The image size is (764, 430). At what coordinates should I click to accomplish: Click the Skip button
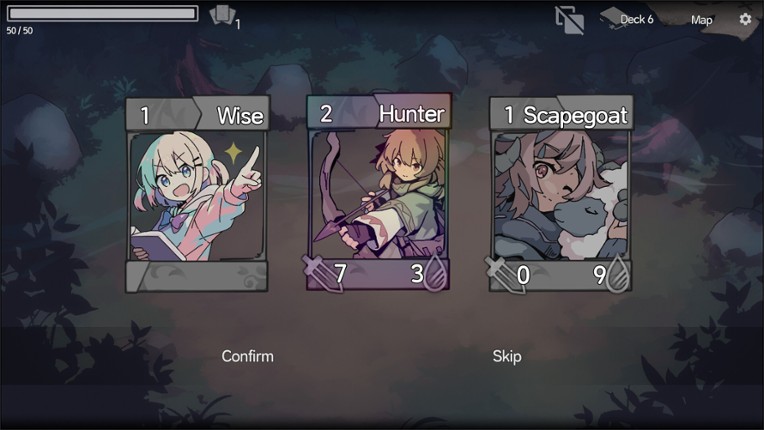[x=507, y=356]
